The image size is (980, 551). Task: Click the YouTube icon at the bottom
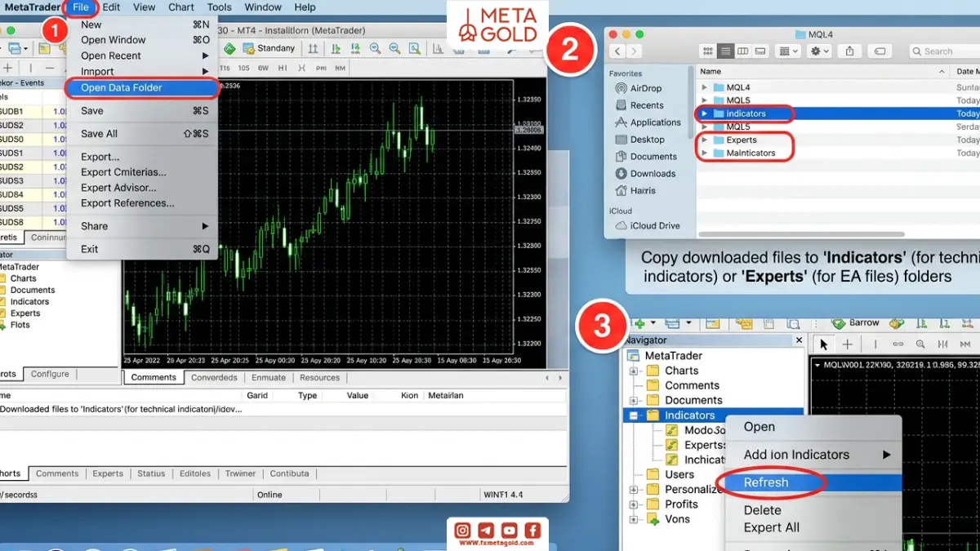tap(509, 530)
